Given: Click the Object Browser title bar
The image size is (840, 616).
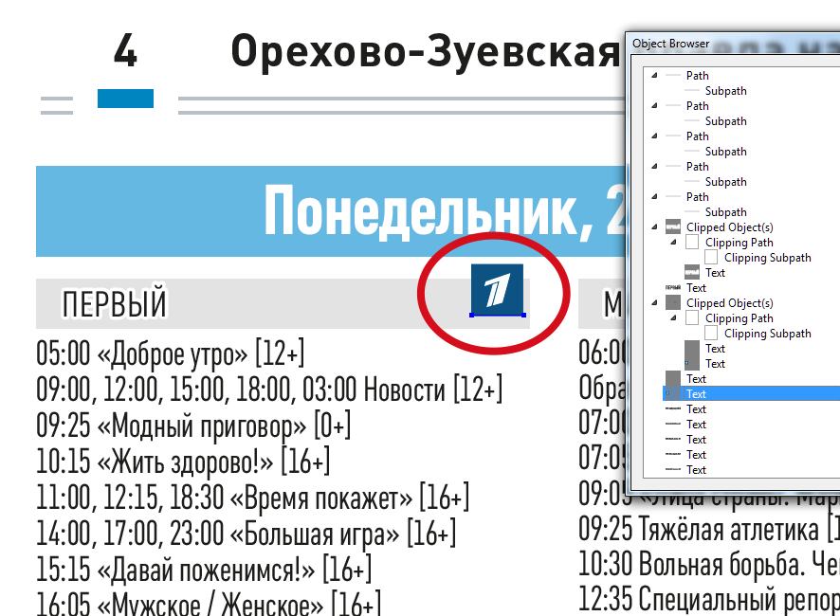Looking at the screenshot, I should [x=673, y=44].
